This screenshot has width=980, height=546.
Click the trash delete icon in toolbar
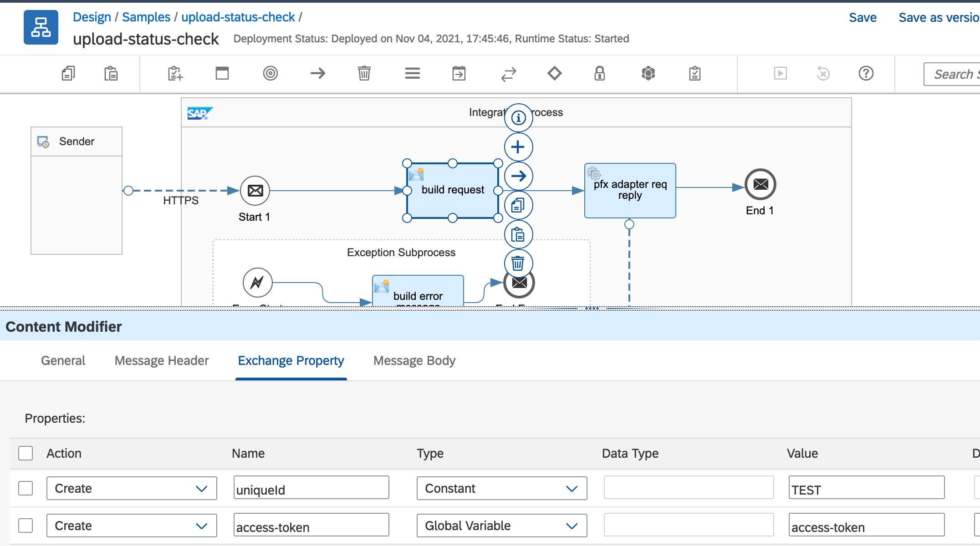pyautogui.click(x=364, y=73)
